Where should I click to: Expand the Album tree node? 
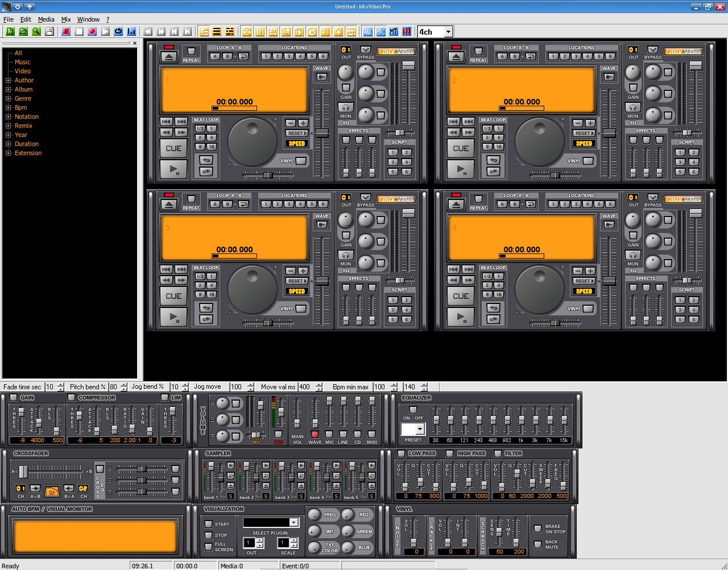point(9,89)
